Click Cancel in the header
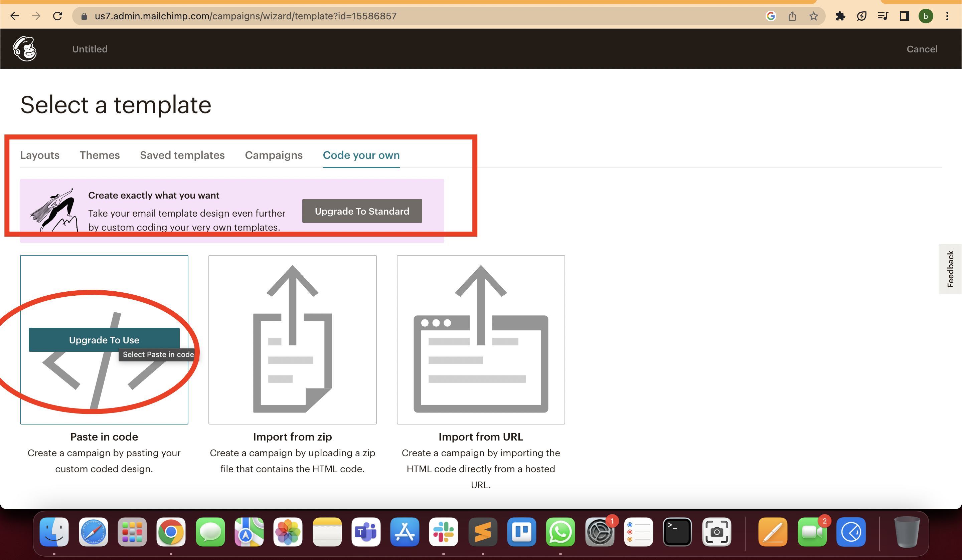 922,49
